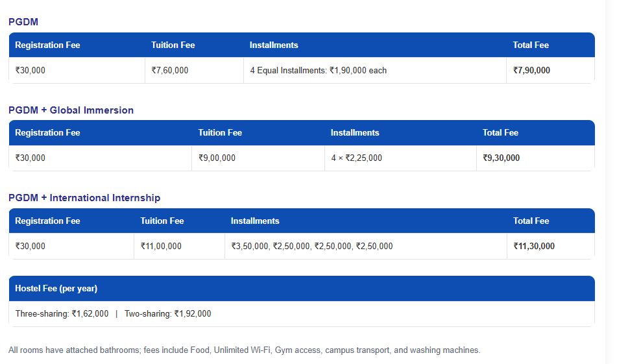Click Registration Fee header in first PGDM table
Screen dimensions: 617x364
pyautogui.click(x=47, y=45)
